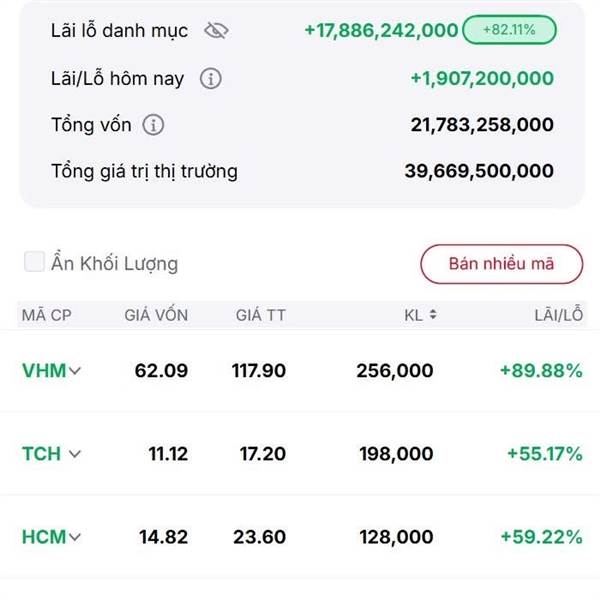Select the GIÁ VỐN column header
The image size is (600, 600).
pos(156,315)
